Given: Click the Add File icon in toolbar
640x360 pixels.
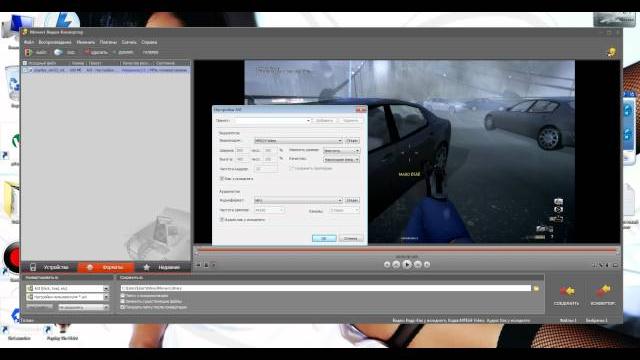Looking at the screenshot, I should pyautogui.click(x=28, y=52).
